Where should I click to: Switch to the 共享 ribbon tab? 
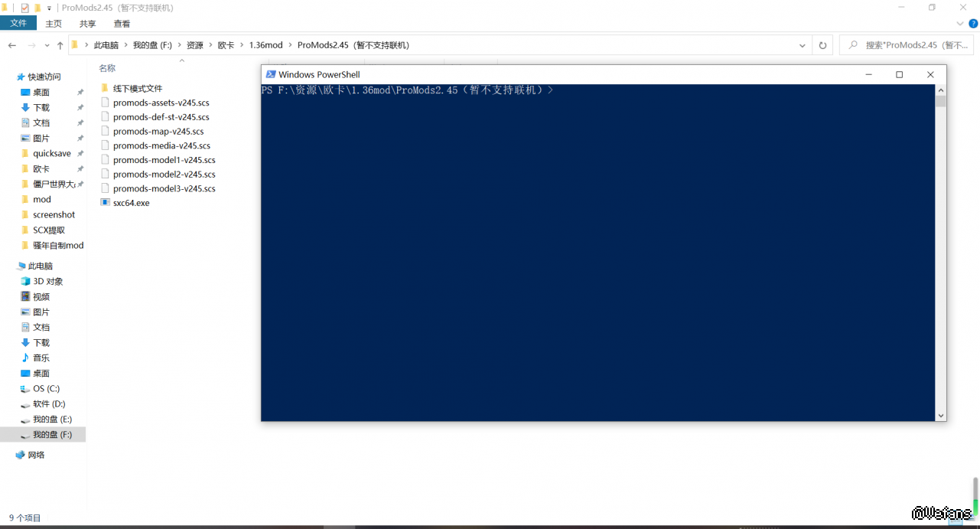pyautogui.click(x=88, y=24)
